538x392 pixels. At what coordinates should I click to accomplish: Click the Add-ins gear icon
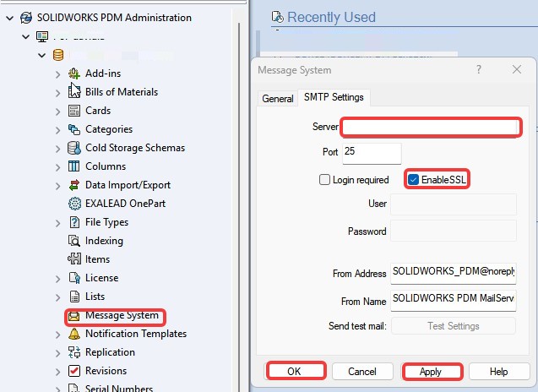pyautogui.click(x=74, y=73)
